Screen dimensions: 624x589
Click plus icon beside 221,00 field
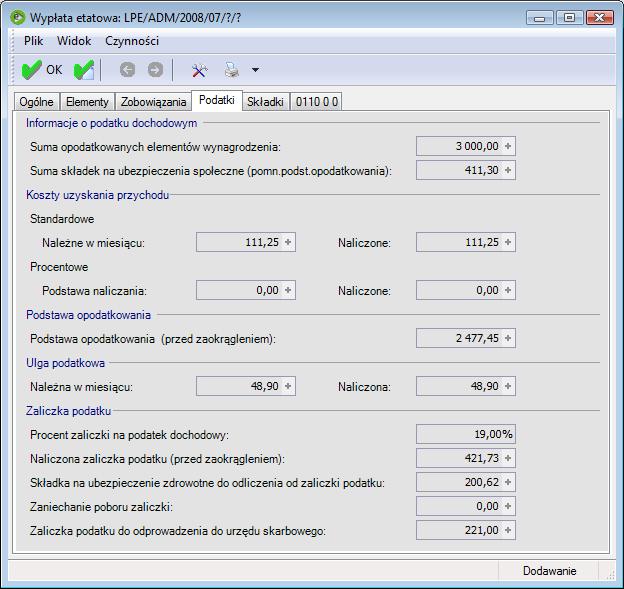(x=508, y=530)
